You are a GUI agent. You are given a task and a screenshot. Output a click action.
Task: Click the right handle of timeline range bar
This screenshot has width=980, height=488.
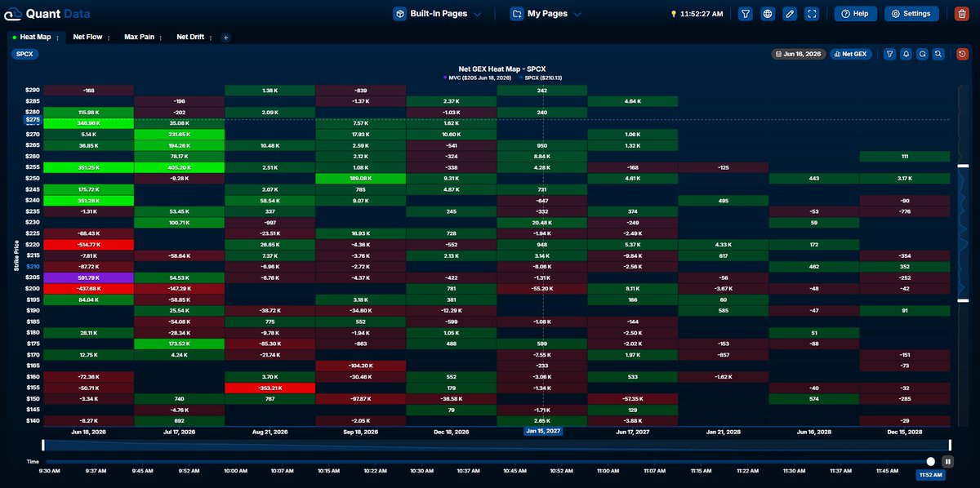tap(950, 444)
